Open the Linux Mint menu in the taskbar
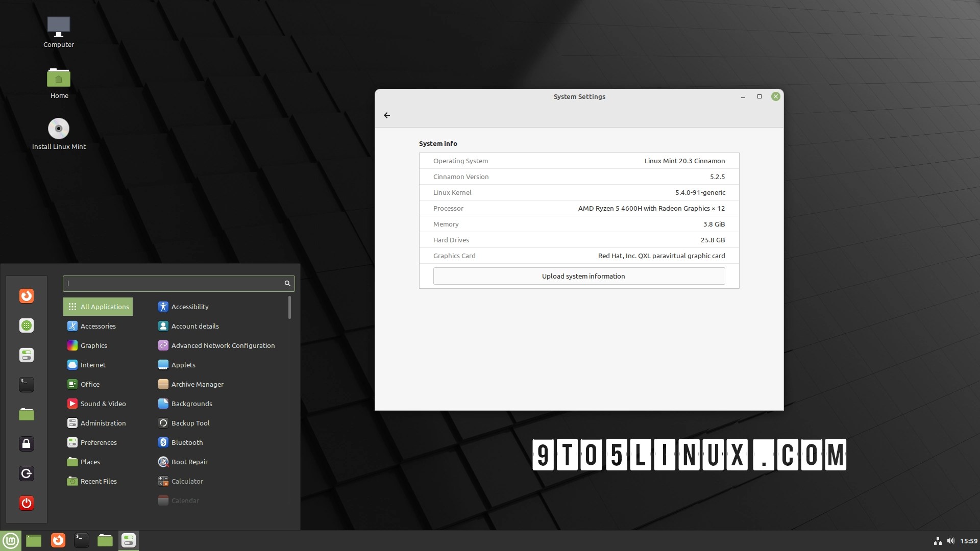The width and height of the screenshot is (980, 551). click(x=11, y=540)
